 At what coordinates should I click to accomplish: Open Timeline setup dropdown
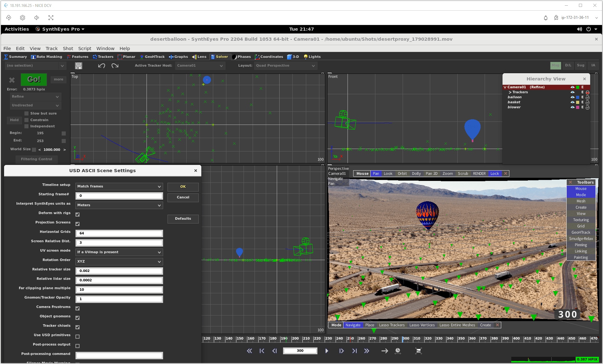(x=119, y=186)
